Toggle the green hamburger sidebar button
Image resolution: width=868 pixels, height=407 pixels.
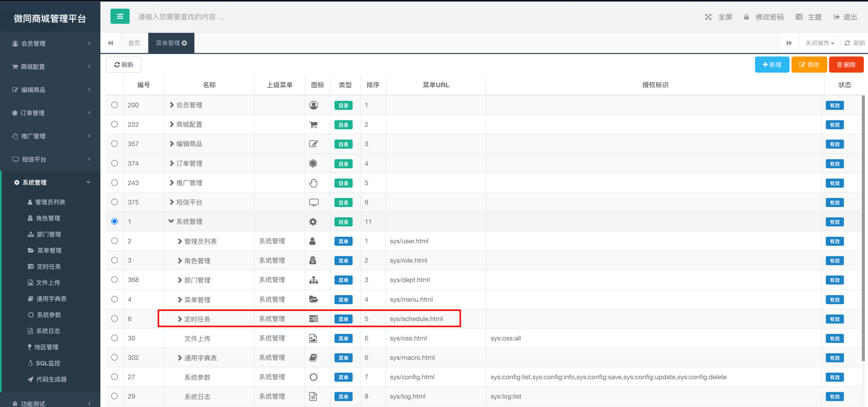(120, 17)
